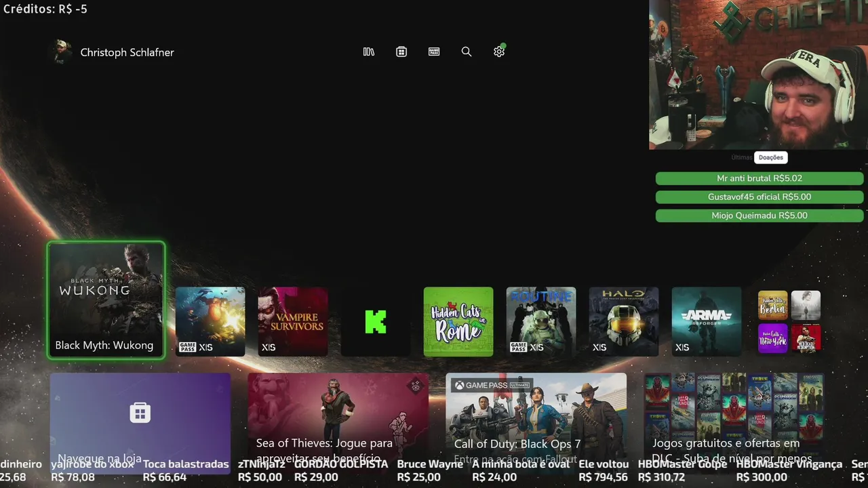Click the Game Pass badge on Routine tile
868x488 pixels.
518,348
